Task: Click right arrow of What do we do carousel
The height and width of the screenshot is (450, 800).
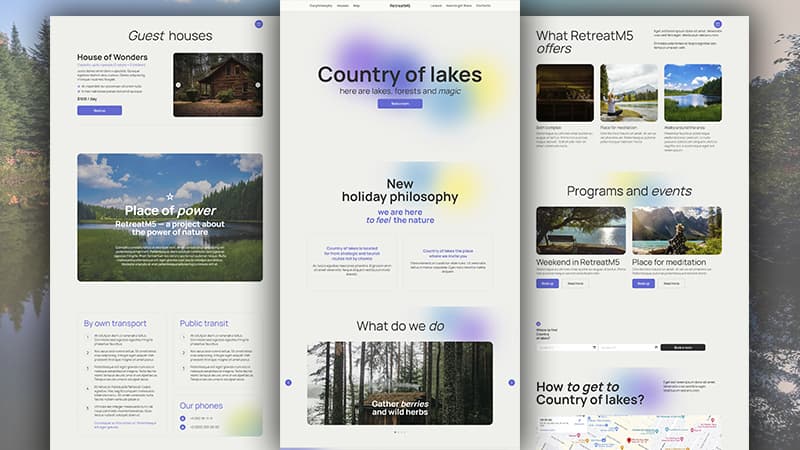Action: (x=511, y=382)
